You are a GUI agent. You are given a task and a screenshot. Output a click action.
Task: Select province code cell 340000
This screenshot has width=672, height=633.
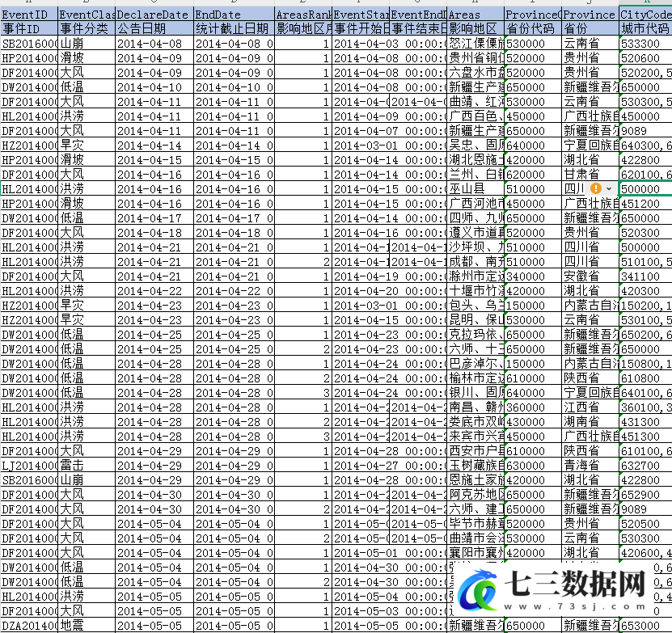533,276
